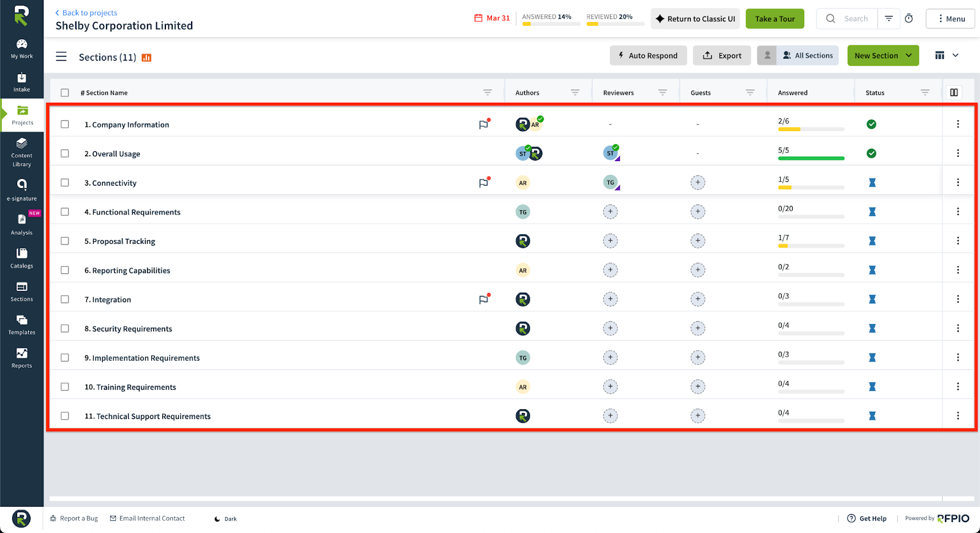Go to Intake in the sidebar
980x533 pixels.
(21, 82)
